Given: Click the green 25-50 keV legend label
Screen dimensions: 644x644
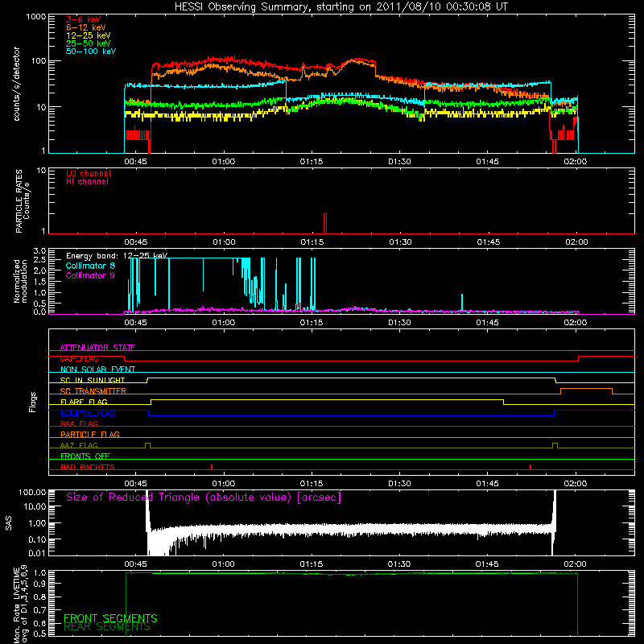Looking at the screenshot, I should [89, 43].
